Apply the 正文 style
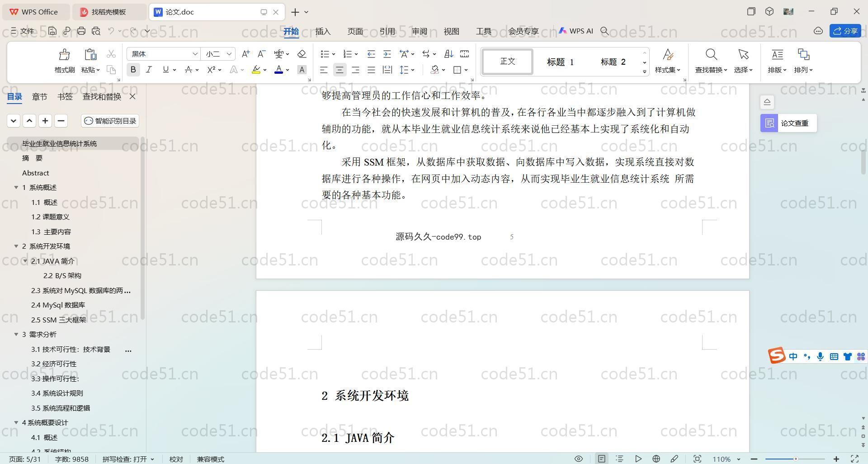The height and width of the screenshot is (464, 868). (x=507, y=62)
